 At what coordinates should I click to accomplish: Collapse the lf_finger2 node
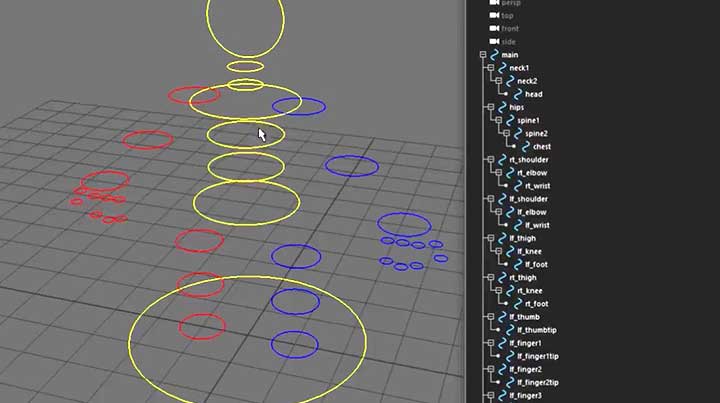(x=491, y=369)
